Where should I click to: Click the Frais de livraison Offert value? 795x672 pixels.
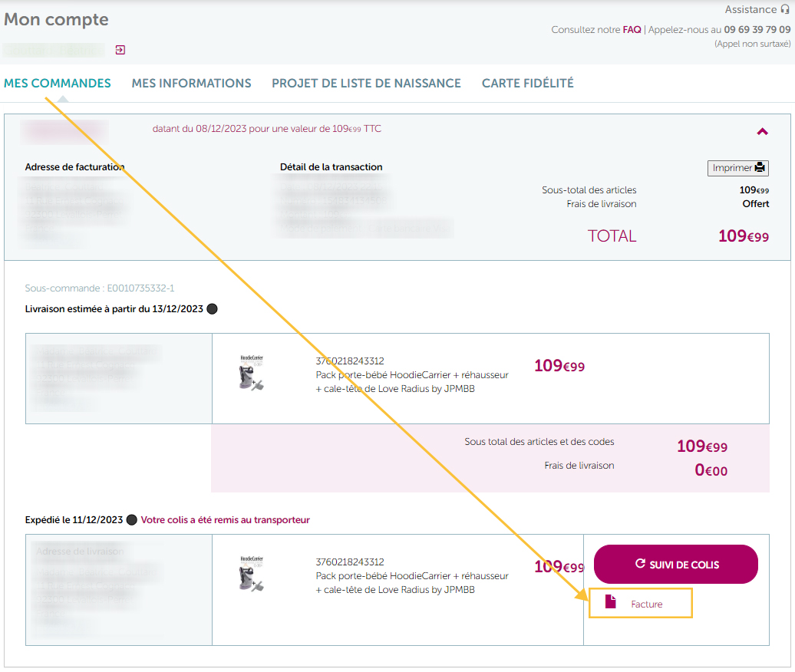pos(755,204)
